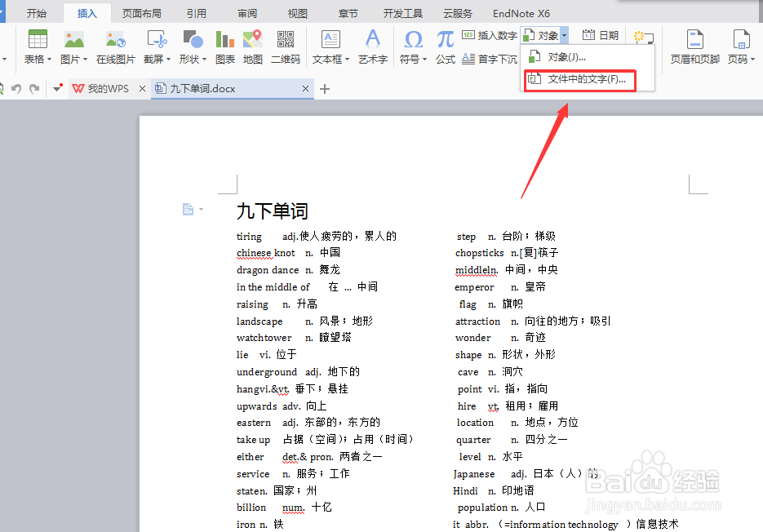
Task: Expand the 页码 dropdown arrow
Action: pyautogui.click(x=752, y=60)
